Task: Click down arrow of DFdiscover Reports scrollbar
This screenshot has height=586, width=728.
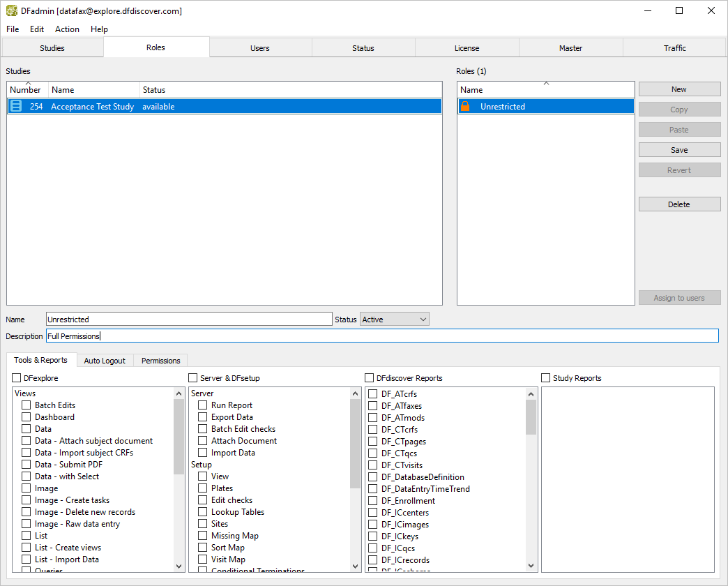Action: coord(531,566)
